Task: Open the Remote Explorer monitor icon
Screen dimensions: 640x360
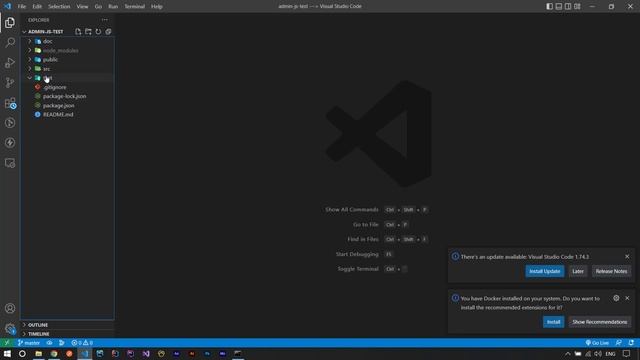Action: [x=10, y=163]
